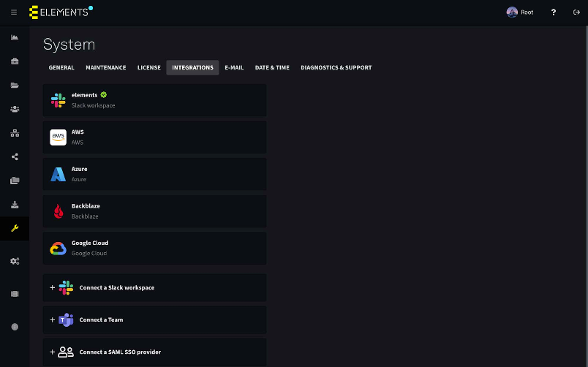588x367 pixels.
Task: Click Connect a Team
Action: (154, 319)
